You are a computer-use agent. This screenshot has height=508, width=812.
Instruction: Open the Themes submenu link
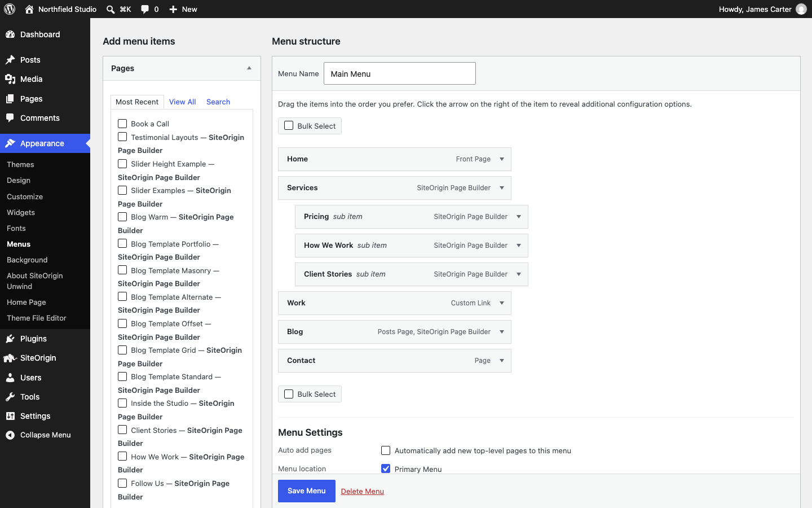pyautogui.click(x=20, y=164)
